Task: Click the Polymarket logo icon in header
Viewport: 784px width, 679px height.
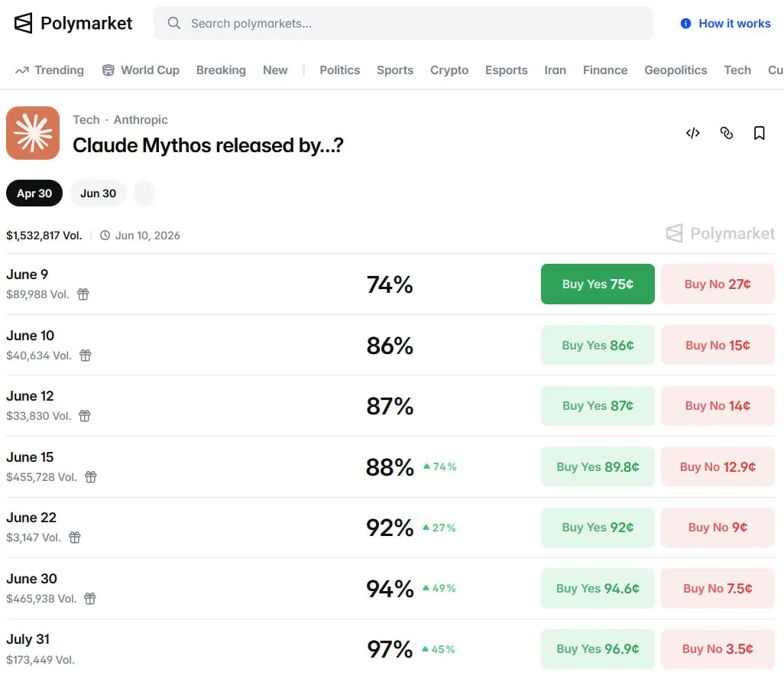Action: point(23,23)
